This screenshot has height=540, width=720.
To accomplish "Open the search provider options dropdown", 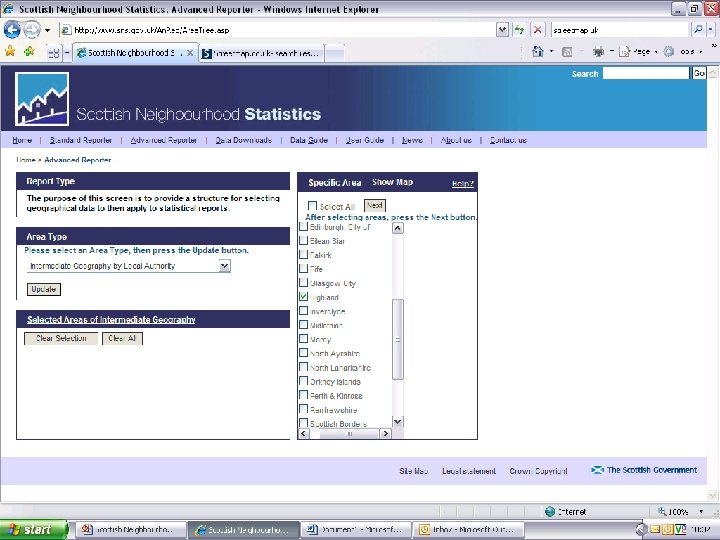I will pos(710,30).
